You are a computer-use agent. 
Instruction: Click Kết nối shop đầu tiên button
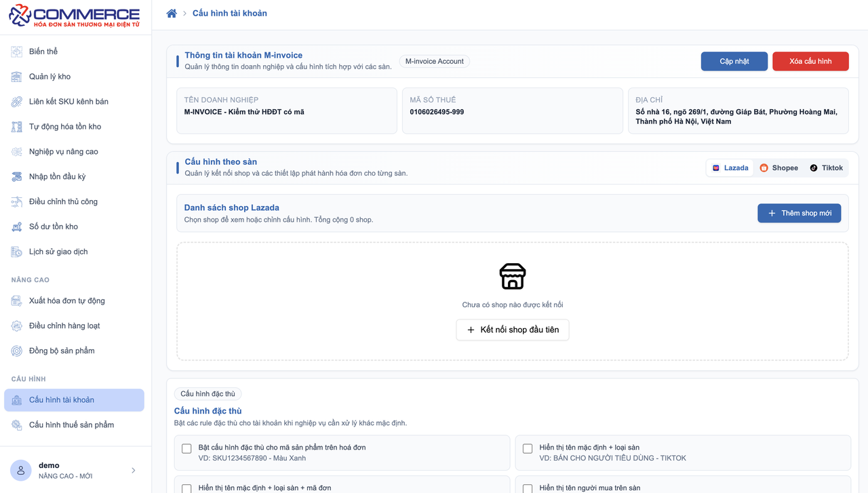[513, 330]
